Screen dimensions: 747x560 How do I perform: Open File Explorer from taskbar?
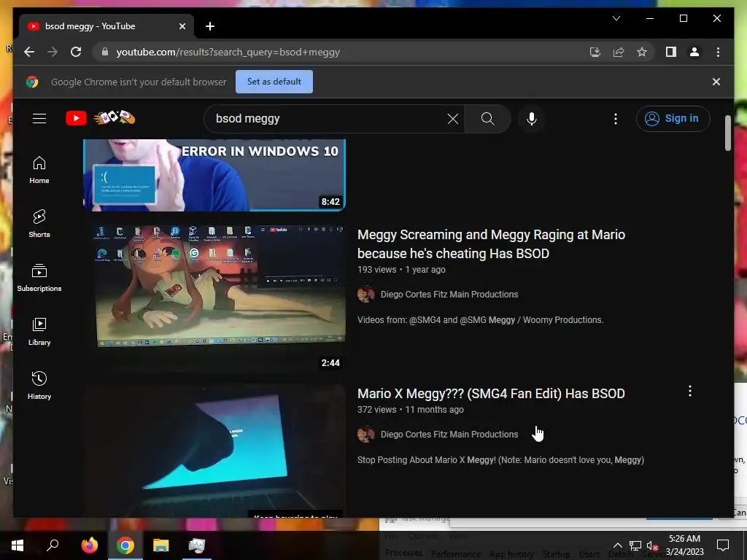[161, 545]
